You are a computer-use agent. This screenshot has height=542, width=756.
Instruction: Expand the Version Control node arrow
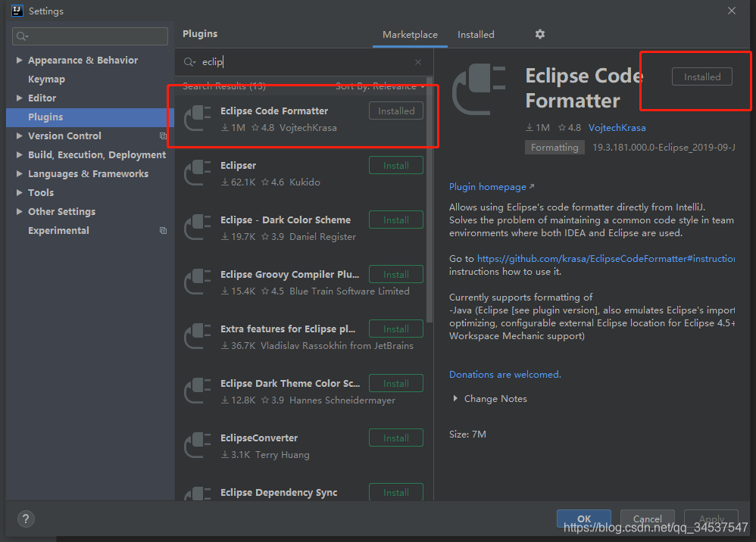coord(19,135)
